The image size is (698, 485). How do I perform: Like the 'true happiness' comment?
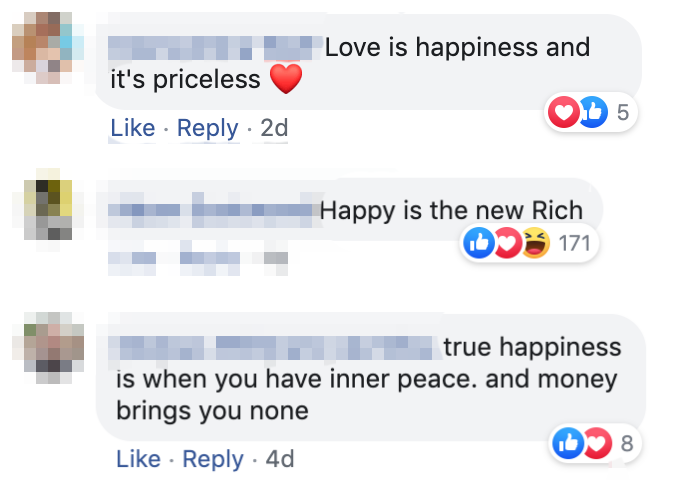138,459
